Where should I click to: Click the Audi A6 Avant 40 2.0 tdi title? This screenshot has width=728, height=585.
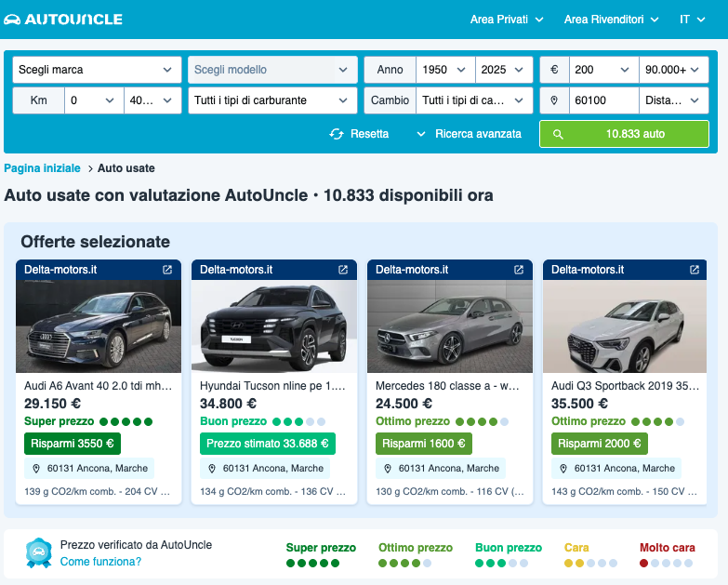point(98,386)
